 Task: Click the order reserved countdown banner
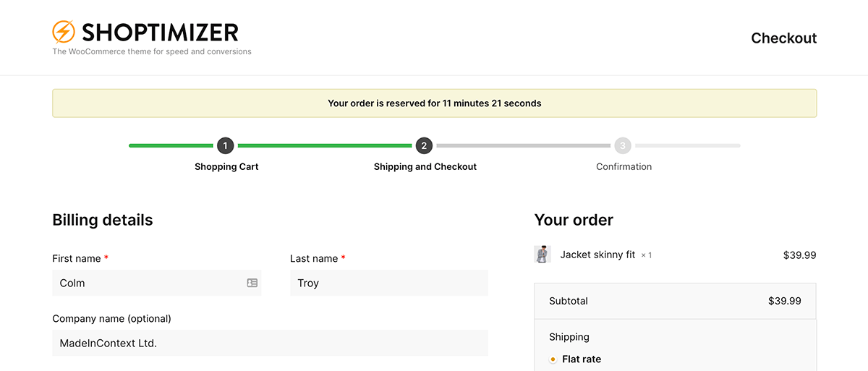pos(434,103)
